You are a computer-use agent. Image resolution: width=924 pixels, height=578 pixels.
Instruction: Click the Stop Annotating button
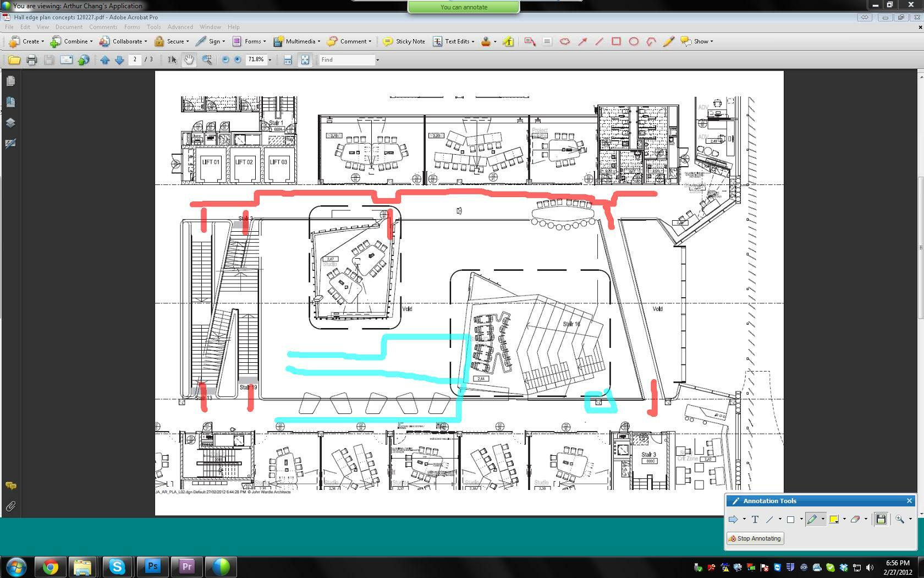755,538
